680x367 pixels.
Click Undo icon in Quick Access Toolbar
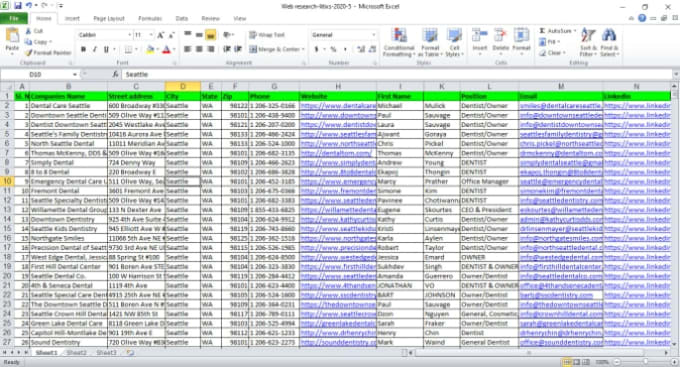point(29,6)
